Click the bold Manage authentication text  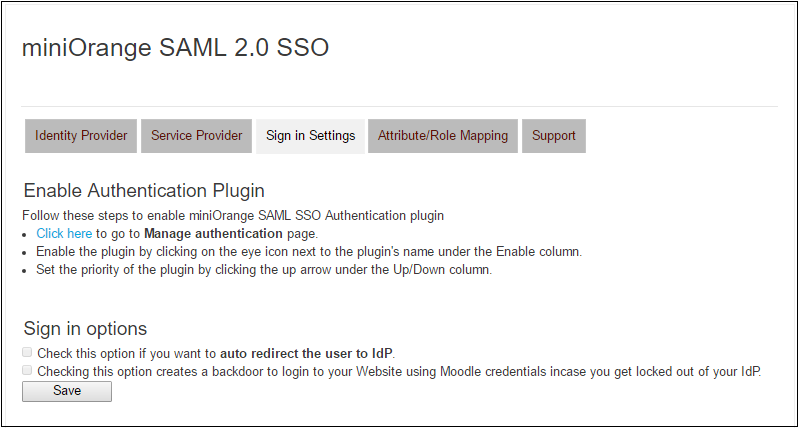tap(213, 234)
